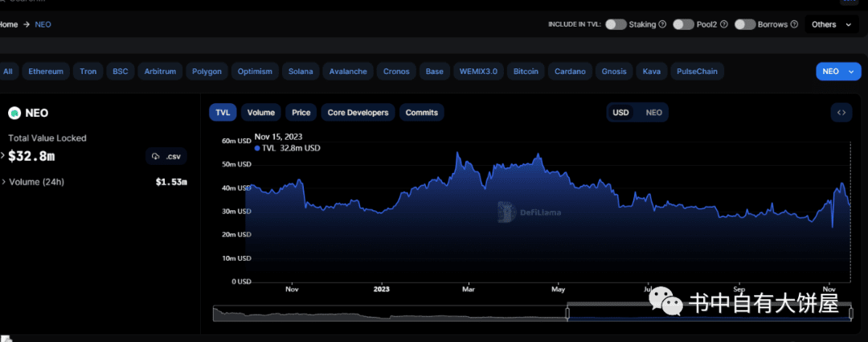Go to the Home breadcrumb link
This screenshot has height=342, width=868.
pos(8,24)
